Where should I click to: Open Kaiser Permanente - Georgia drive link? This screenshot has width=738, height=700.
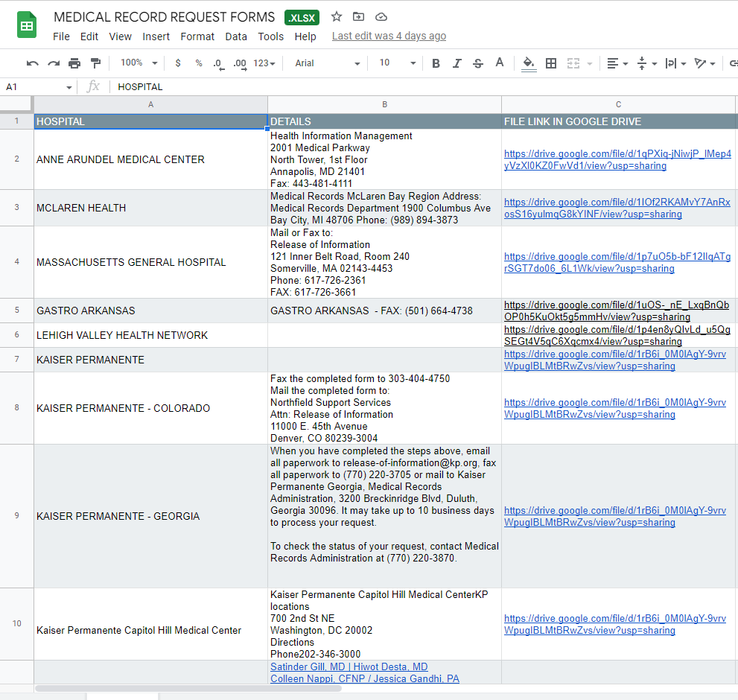point(614,516)
